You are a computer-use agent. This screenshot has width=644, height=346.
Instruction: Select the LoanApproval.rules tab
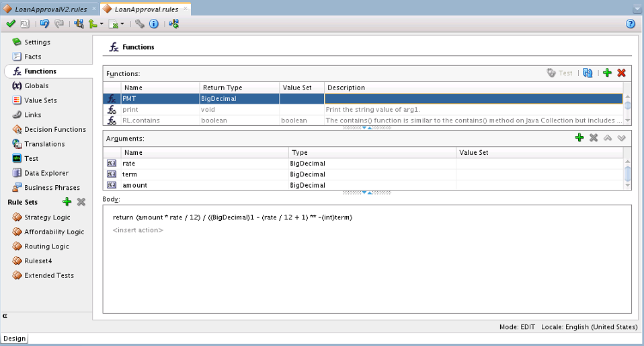[x=147, y=9]
